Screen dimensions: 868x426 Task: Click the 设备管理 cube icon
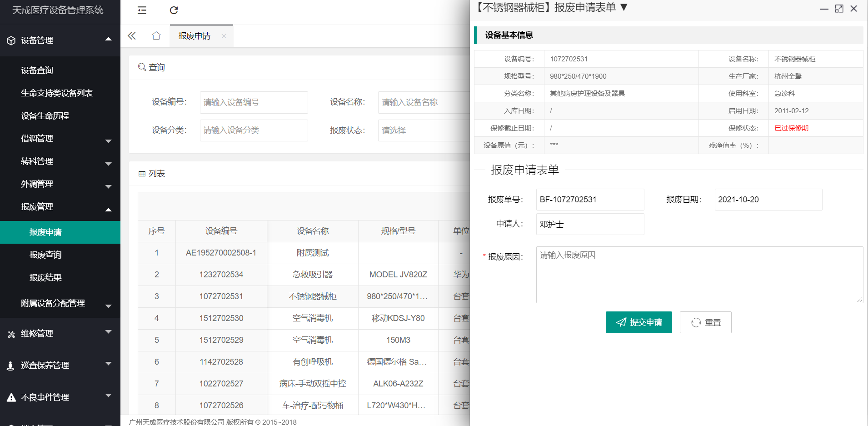click(11, 40)
